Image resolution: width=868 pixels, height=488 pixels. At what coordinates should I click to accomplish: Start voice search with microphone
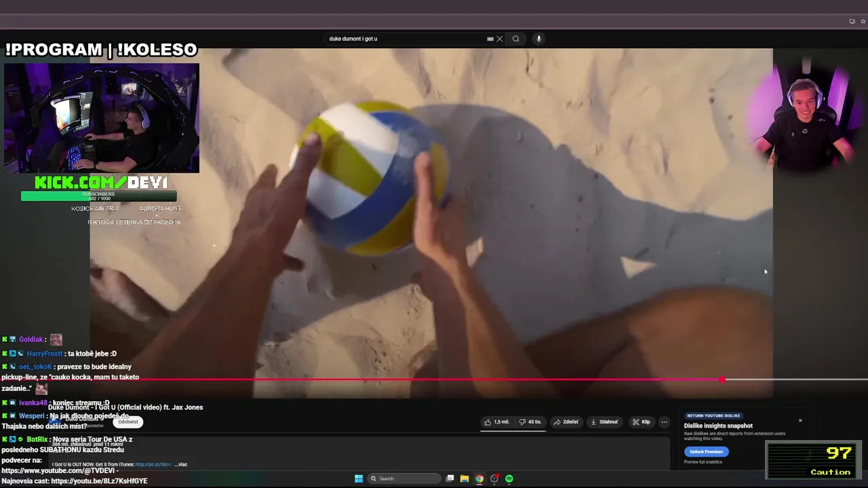click(x=539, y=39)
